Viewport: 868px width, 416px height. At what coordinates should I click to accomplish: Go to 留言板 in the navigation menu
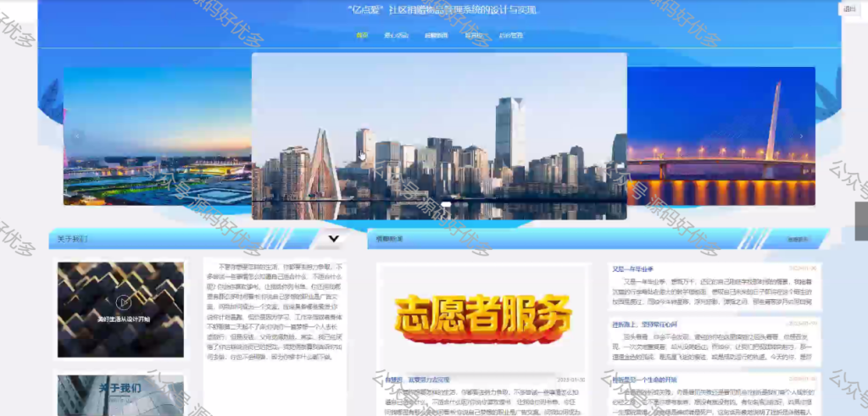(x=473, y=36)
